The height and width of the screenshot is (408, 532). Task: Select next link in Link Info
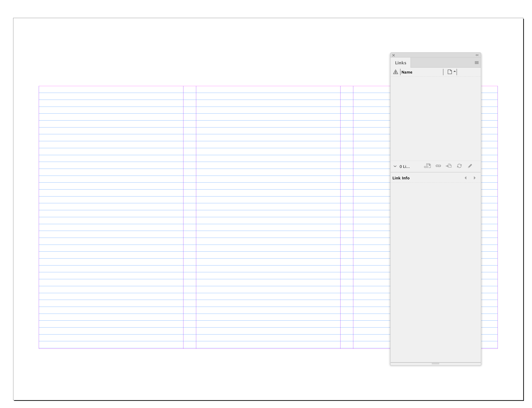(x=474, y=178)
